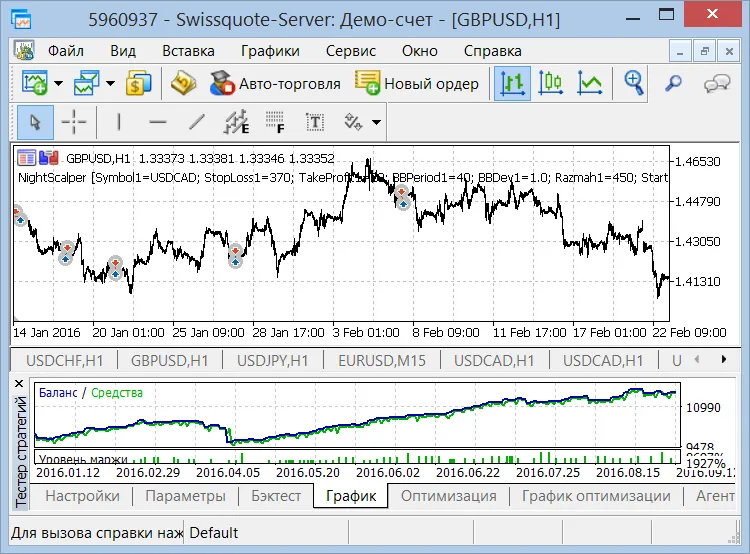Open the Оптимизация tester tab
The height and width of the screenshot is (554, 750).
click(448, 495)
